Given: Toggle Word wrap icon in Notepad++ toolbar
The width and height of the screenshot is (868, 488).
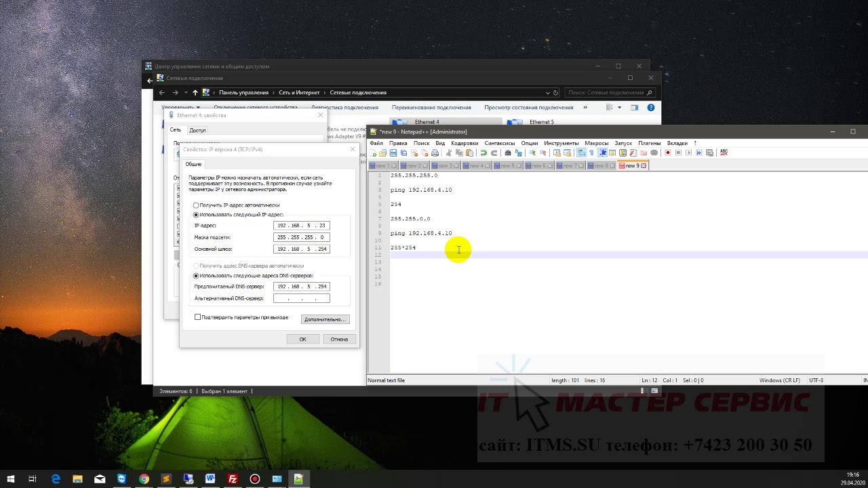Looking at the screenshot, I should pos(580,152).
